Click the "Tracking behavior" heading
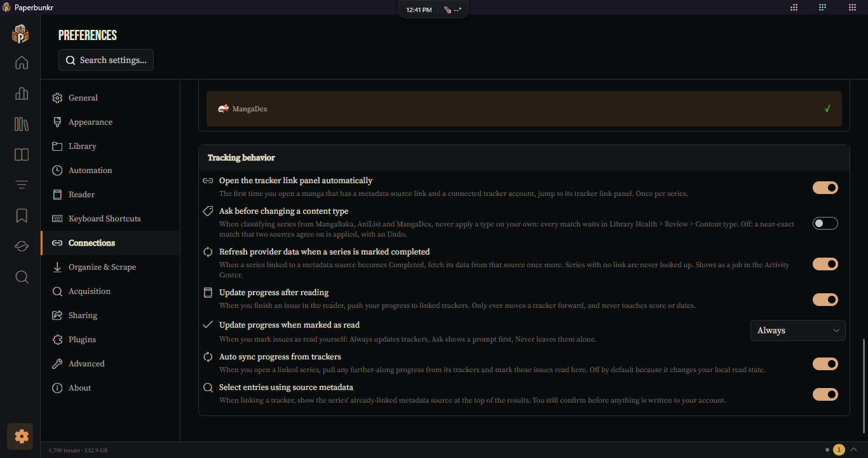Viewport: 868px width, 458px height. pyautogui.click(x=241, y=158)
